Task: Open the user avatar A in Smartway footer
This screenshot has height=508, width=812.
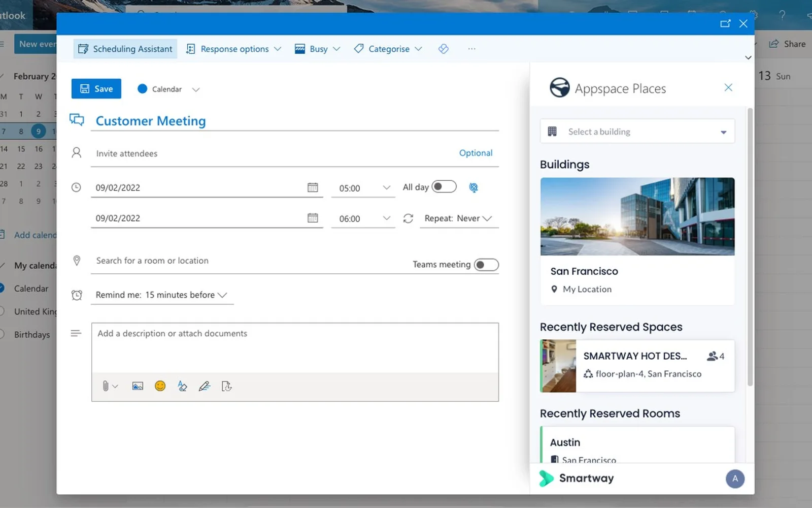Action: (735, 479)
